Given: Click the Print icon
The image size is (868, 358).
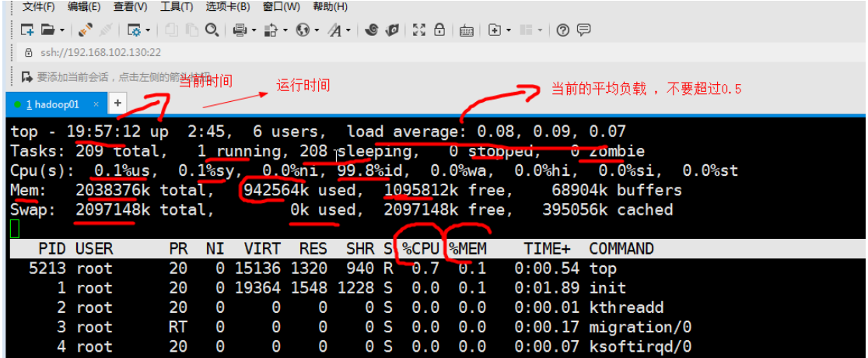Looking at the screenshot, I should 240,30.
